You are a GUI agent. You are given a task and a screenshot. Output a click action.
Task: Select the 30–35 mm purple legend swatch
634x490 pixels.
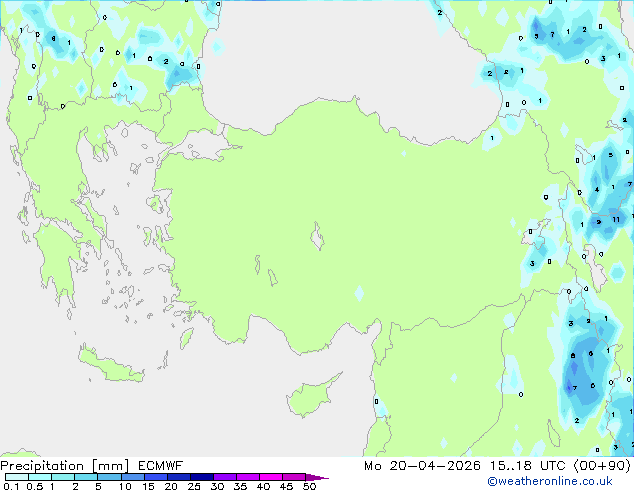click(224, 477)
